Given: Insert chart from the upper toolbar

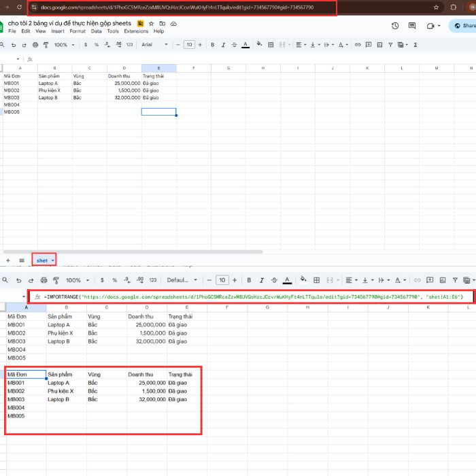Looking at the screenshot, I should coord(379,45).
